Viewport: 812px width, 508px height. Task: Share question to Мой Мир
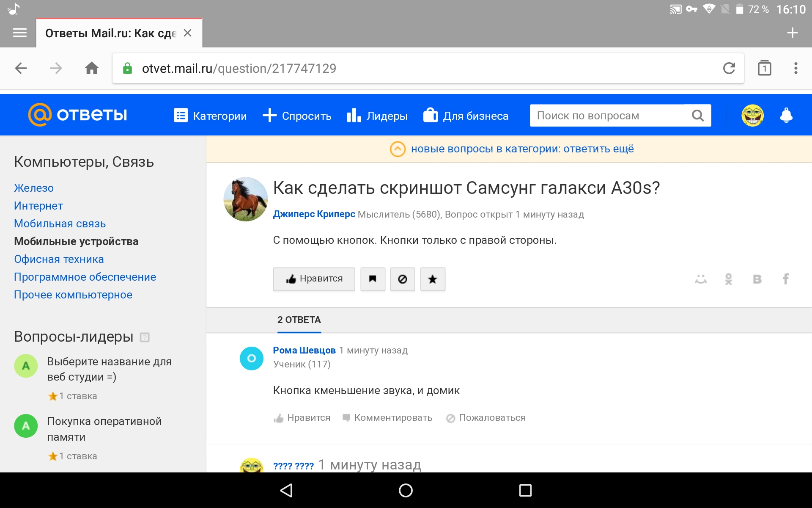point(701,279)
